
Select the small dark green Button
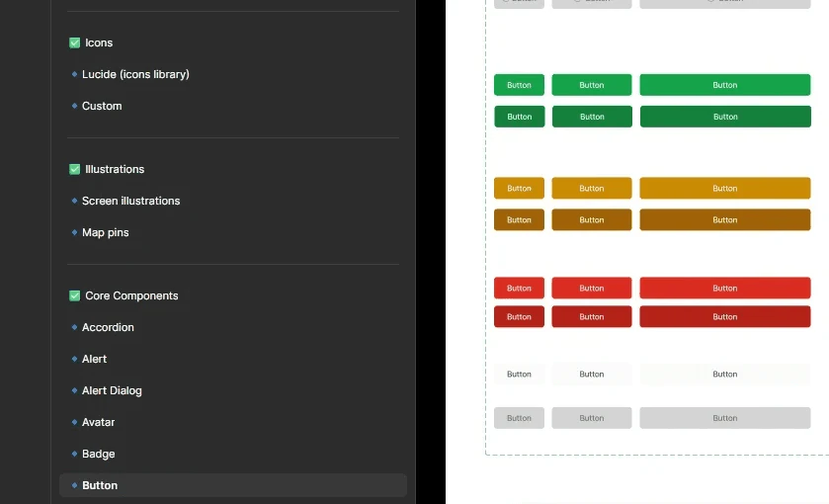coord(519,117)
